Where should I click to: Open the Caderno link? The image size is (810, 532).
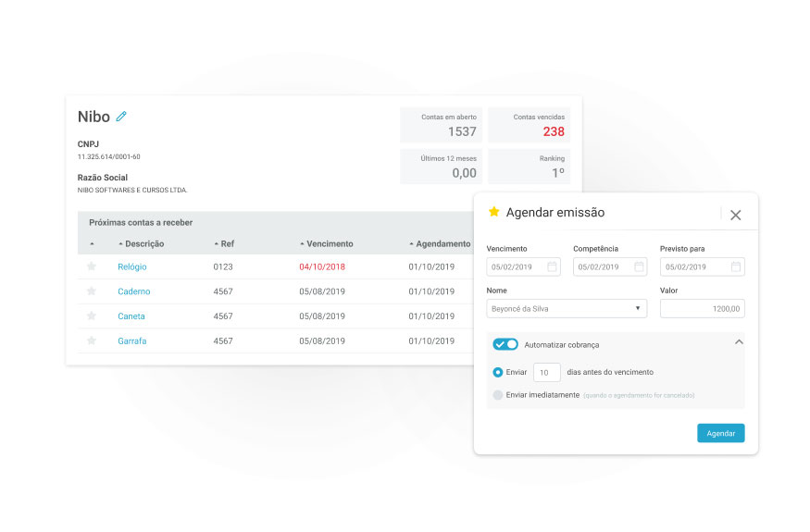(x=134, y=291)
